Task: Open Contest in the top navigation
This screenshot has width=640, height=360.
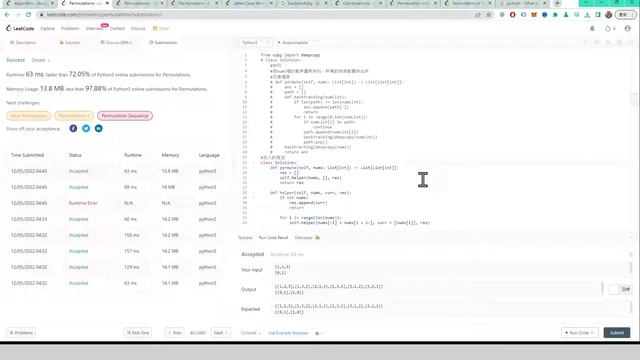Action: [x=117, y=28]
